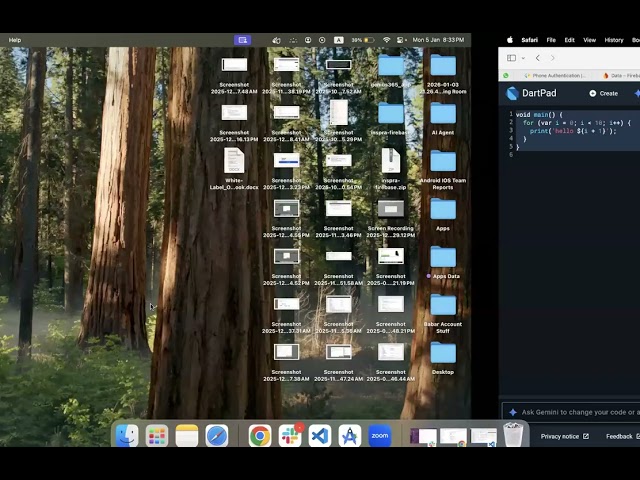This screenshot has height=480, width=640.
Task: Open the Trash in the Dock
Action: pyautogui.click(x=513, y=434)
